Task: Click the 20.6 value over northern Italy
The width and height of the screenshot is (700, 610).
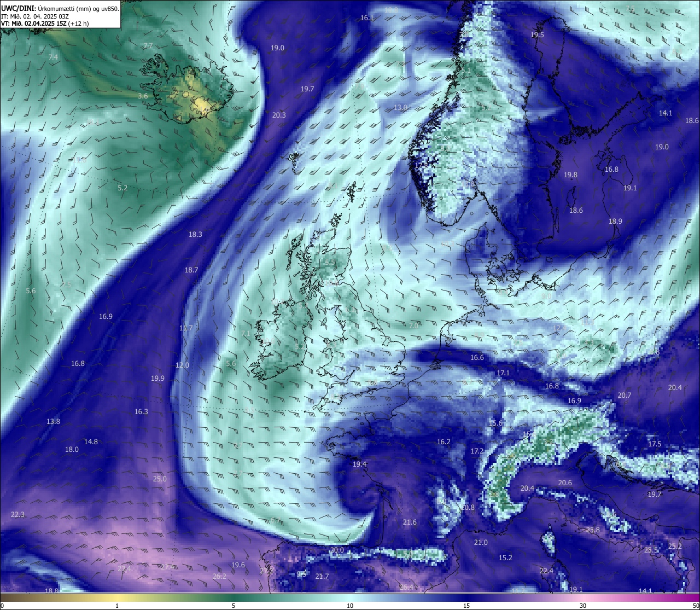Action: pyautogui.click(x=565, y=483)
